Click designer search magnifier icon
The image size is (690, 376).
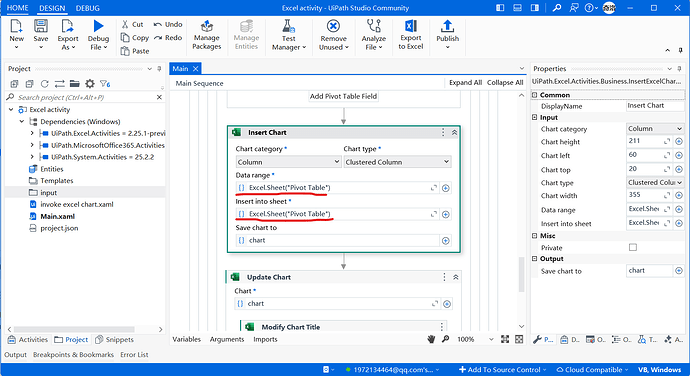tap(445, 339)
